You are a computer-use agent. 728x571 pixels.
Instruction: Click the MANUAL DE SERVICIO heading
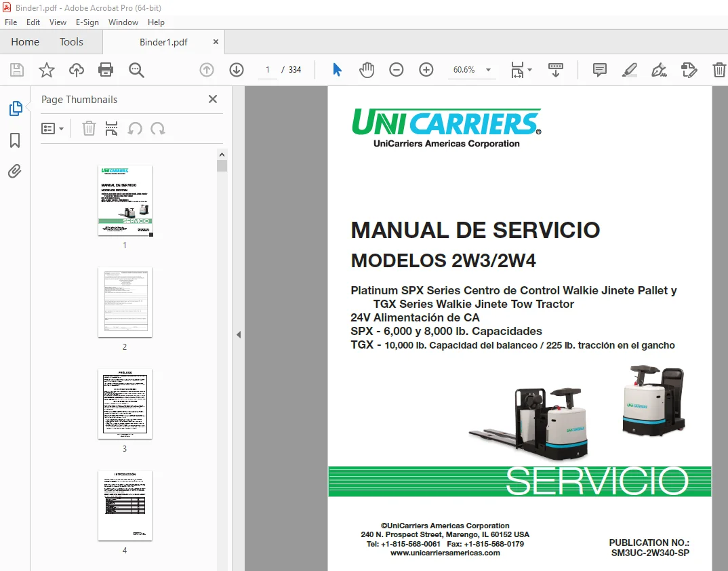[475, 230]
